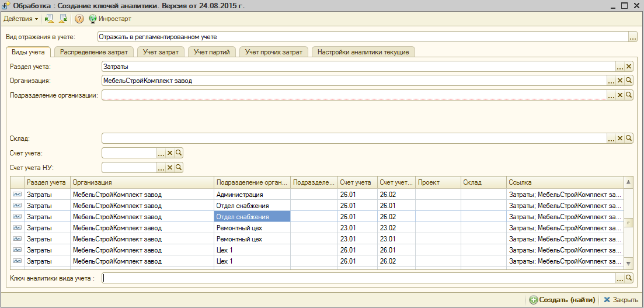Open the Действия dropdown menu
The width and height of the screenshot is (644, 308).
pos(20,19)
